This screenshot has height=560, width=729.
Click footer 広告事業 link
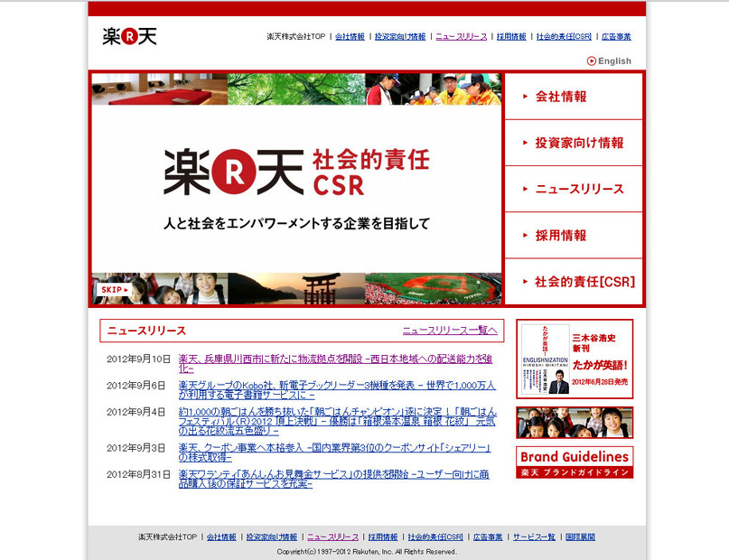[488, 537]
